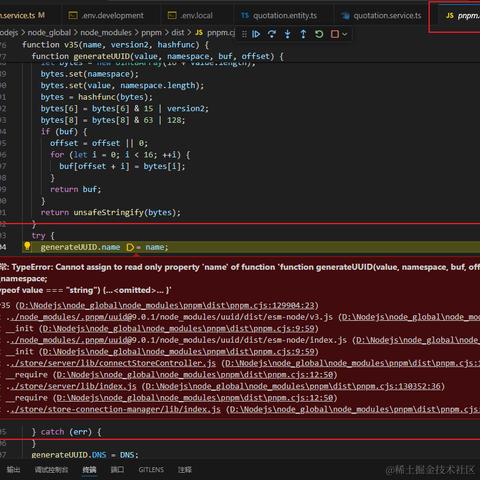
Task: Open the dropdown beside the stop button
Action: tap(345, 34)
